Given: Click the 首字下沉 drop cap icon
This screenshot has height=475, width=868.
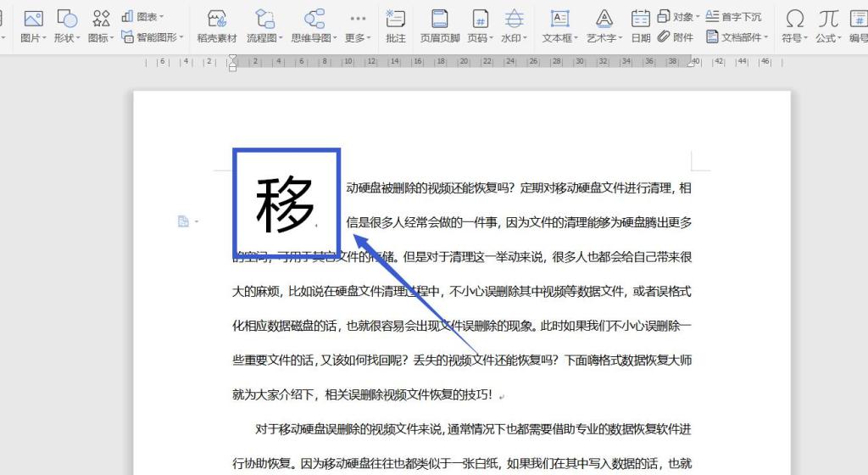Looking at the screenshot, I should pyautogui.click(x=712, y=17).
